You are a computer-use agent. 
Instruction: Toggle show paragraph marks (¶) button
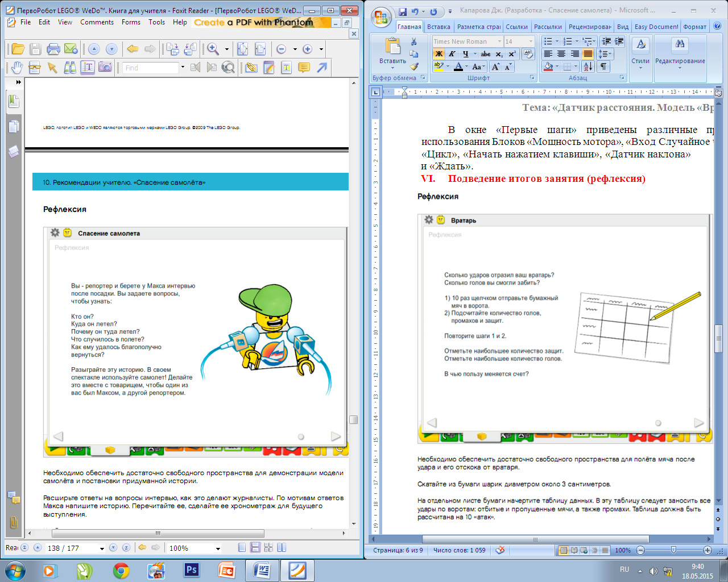(x=603, y=66)
